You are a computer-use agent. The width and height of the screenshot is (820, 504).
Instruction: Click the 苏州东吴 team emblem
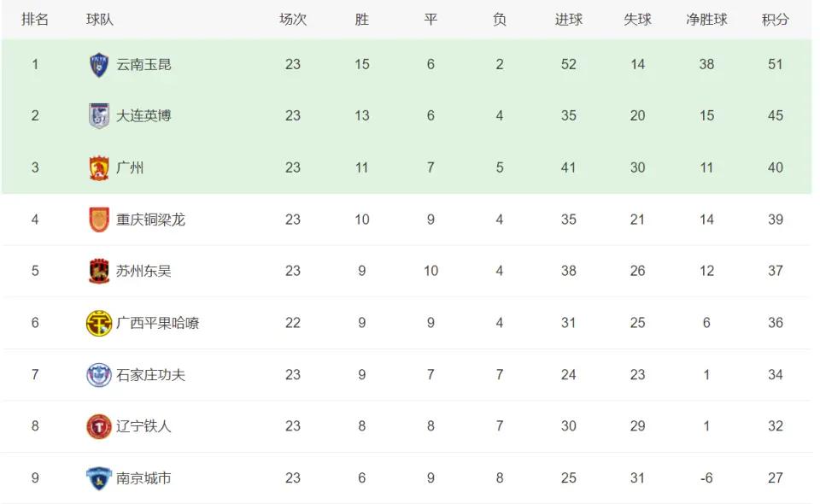pos(99,271)
